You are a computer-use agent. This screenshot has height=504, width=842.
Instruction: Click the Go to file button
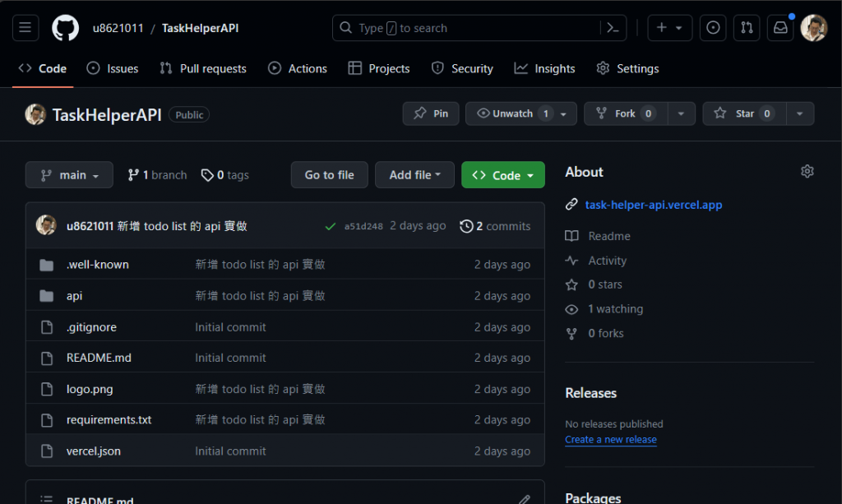click(329, 175)
